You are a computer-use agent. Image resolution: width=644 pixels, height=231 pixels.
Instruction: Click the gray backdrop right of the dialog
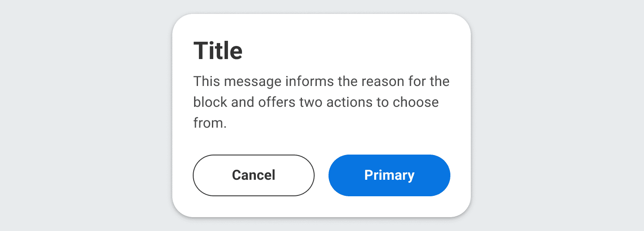pyautogui.click(x=557, y=115)
